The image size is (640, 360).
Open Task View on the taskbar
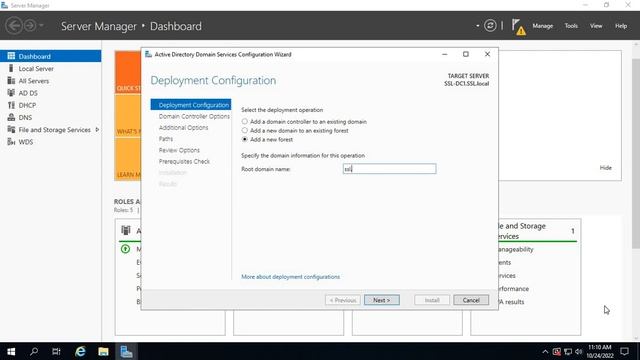[x=56, y=351]
